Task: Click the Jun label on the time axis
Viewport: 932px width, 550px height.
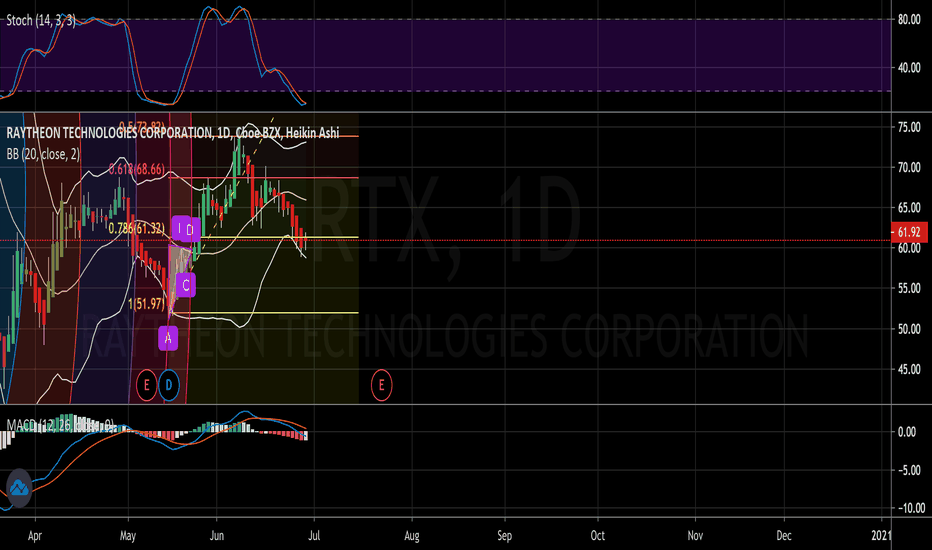Action: point(217,536)
